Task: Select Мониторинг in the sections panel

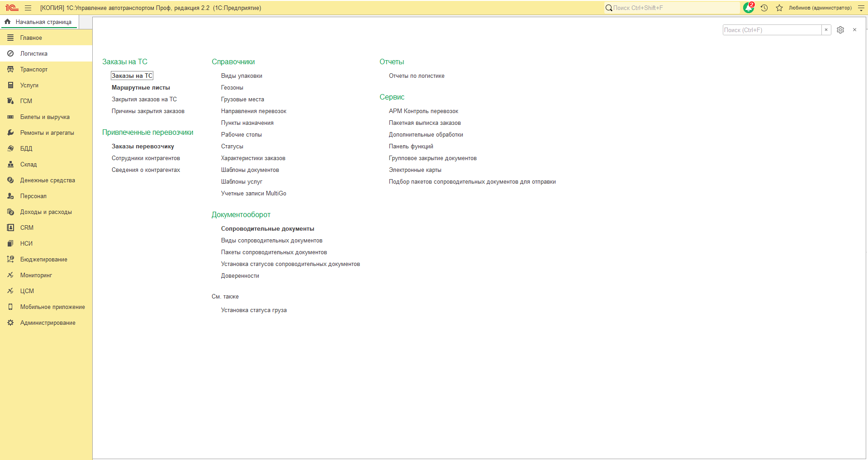Action: coord(36,275)
